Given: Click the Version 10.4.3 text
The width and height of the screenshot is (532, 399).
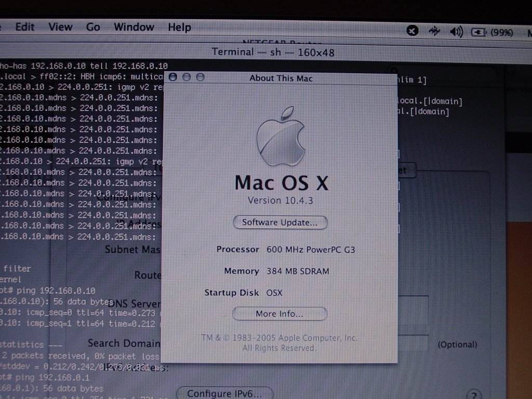Looking at the screenshot, I should (x=280, y=201).
